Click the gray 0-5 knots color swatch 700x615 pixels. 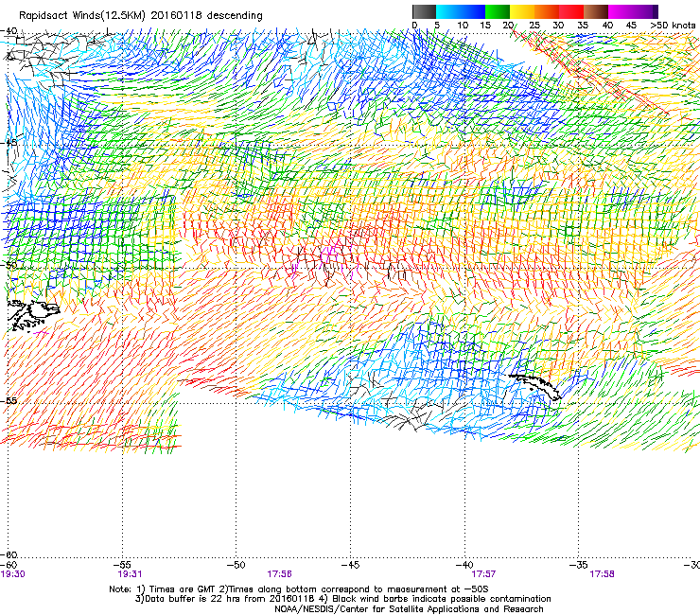coord(424,11)
